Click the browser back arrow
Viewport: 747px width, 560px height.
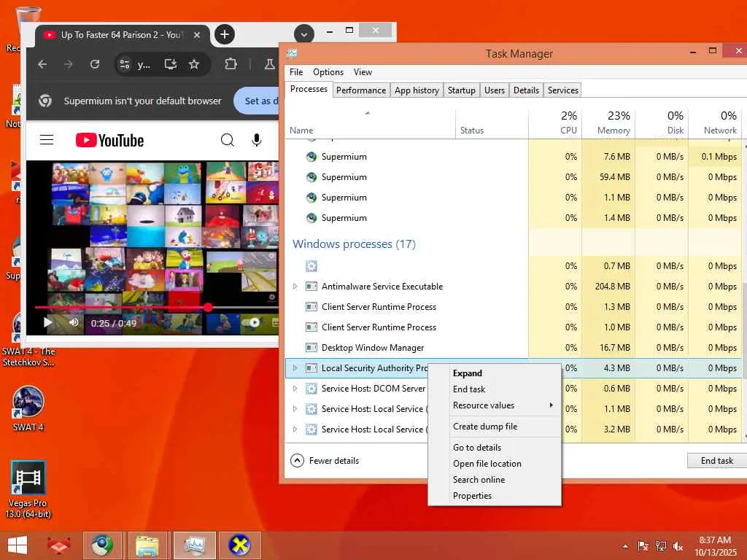coord(42,64)
